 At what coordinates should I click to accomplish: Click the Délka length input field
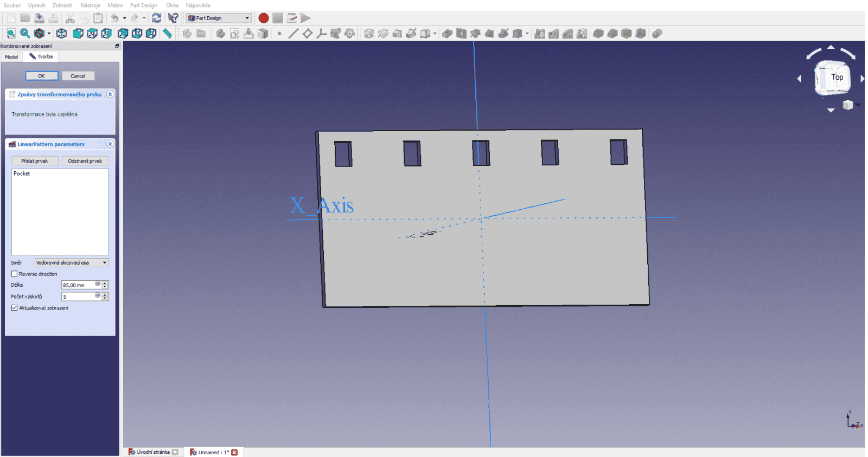pyautogui.click(x=78, y=285)
